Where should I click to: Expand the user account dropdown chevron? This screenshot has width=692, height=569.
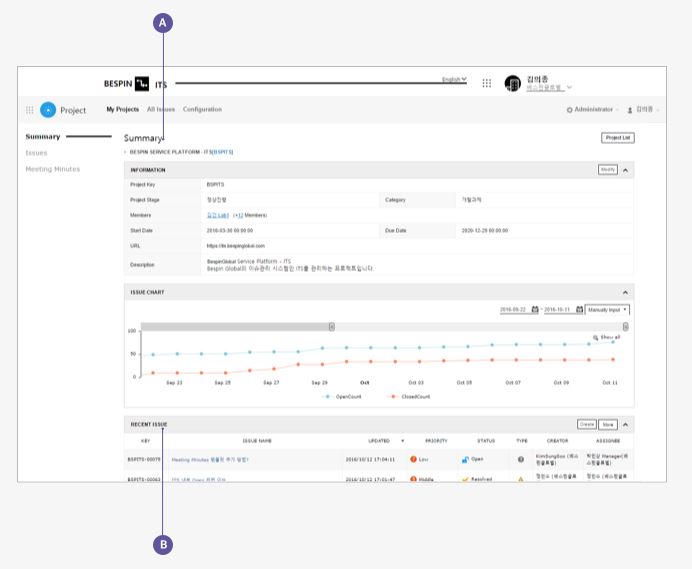tap(569, 87)
